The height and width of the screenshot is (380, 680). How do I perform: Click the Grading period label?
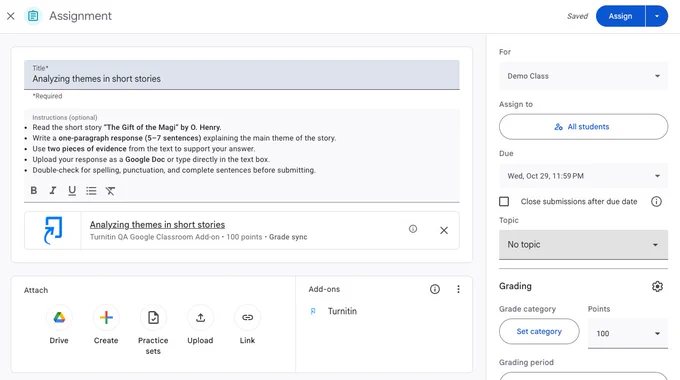pos(526,362)
